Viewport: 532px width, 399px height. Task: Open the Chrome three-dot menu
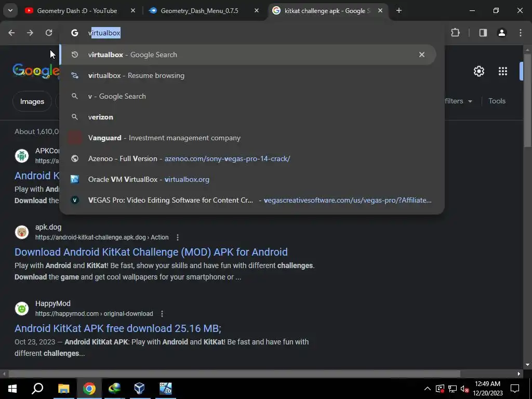pyautogui.click(x=521, y=33)
